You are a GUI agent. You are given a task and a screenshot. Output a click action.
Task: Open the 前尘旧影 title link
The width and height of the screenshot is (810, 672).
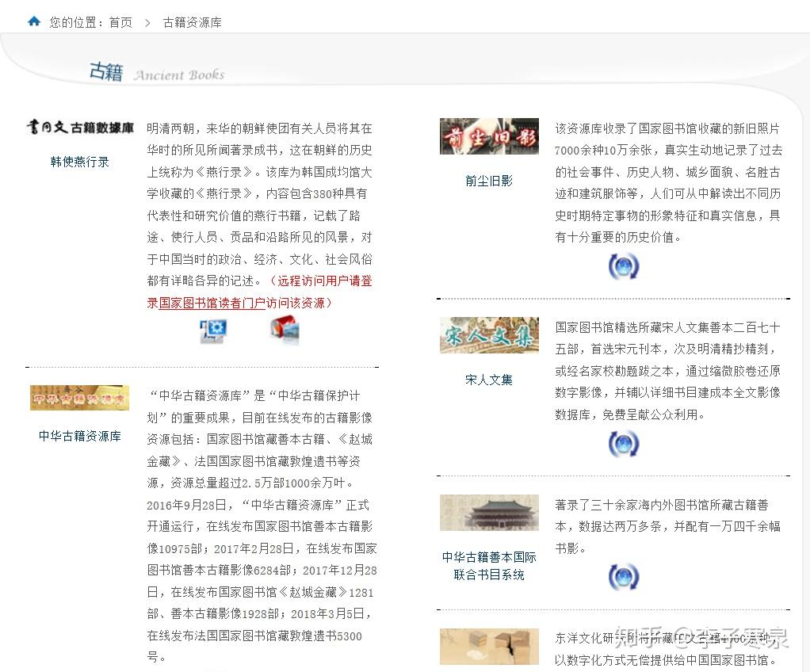pyautogui.click(x=489, y=181)
